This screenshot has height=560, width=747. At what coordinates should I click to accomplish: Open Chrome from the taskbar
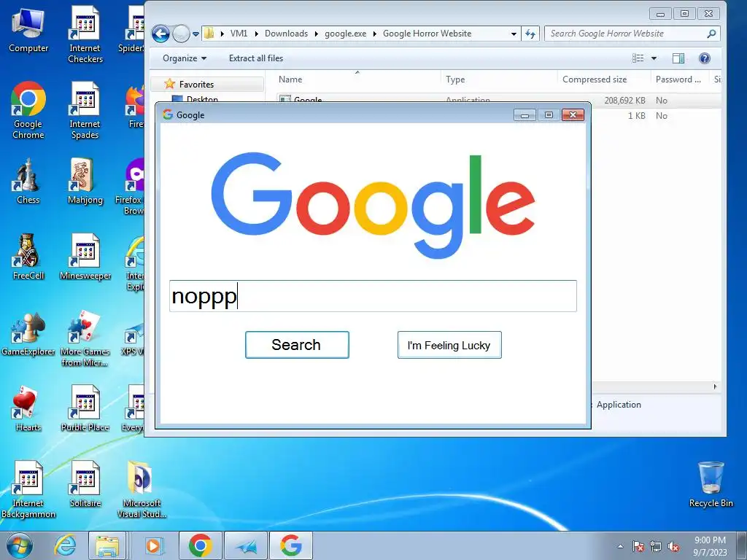click(x=200, y=545)
